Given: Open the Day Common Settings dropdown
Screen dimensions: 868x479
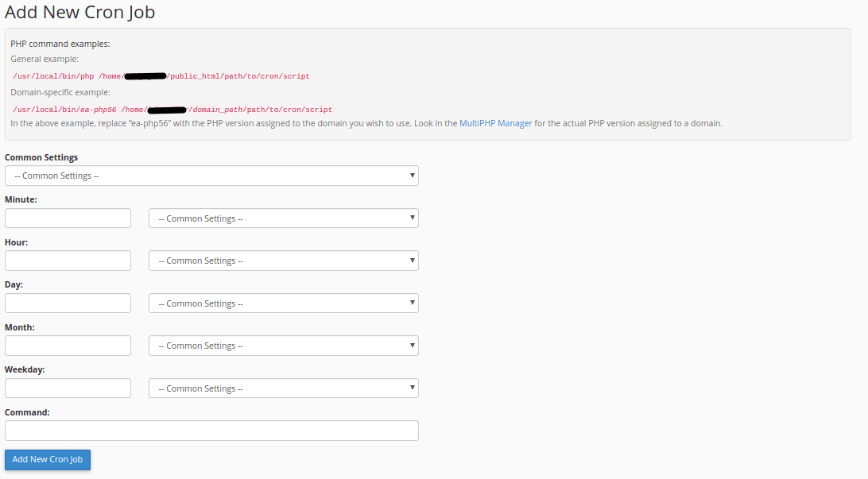Looking at the screenshot, I should [284, 303].
